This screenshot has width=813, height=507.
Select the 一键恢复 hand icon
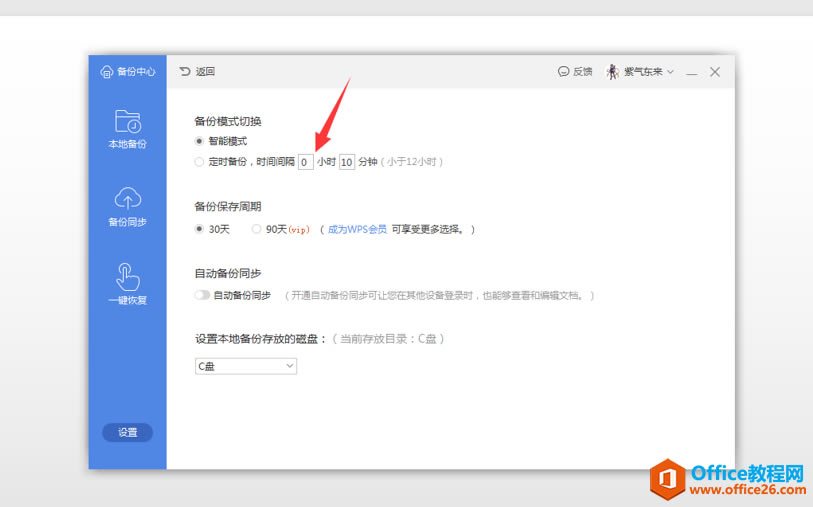point(128,277)
